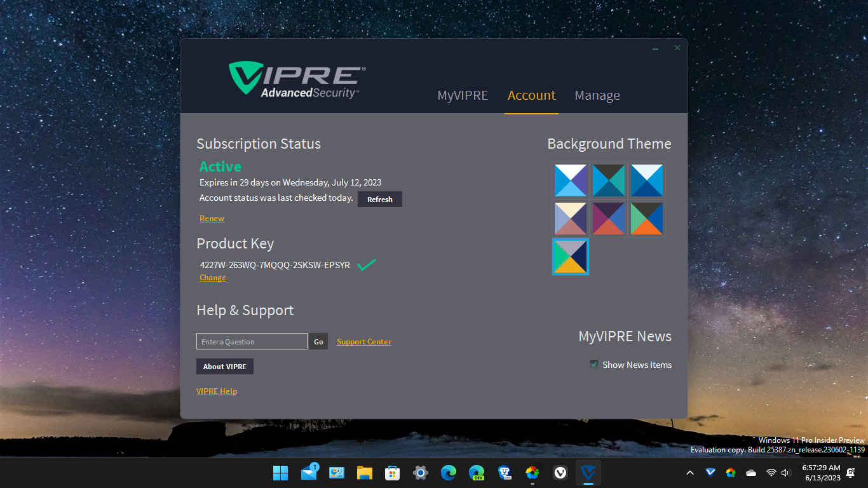The height and width of the screenshot is (488, 868).
Task: Click the expiration date line
Action: [x=290, y=182]
